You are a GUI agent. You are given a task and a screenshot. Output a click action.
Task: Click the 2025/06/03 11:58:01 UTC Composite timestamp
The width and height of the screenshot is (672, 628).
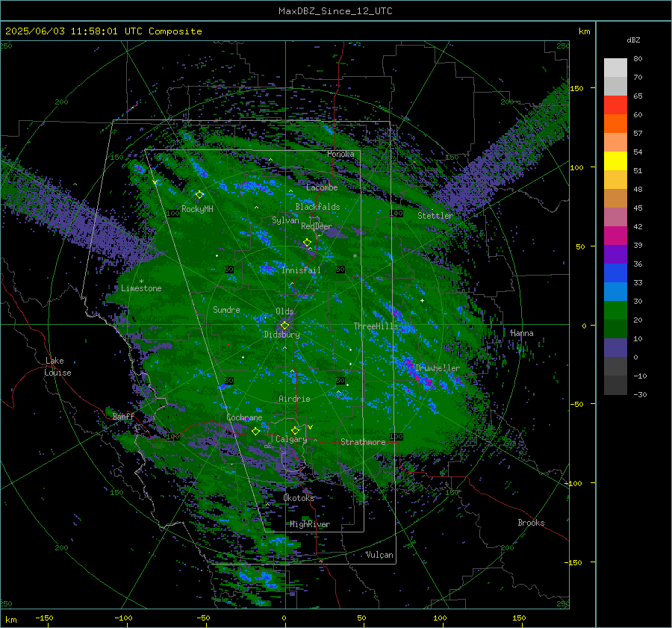[103, 31]
